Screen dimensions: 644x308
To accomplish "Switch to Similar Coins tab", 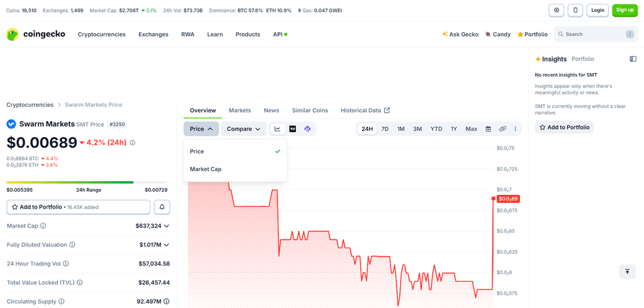I will [310, 111].
